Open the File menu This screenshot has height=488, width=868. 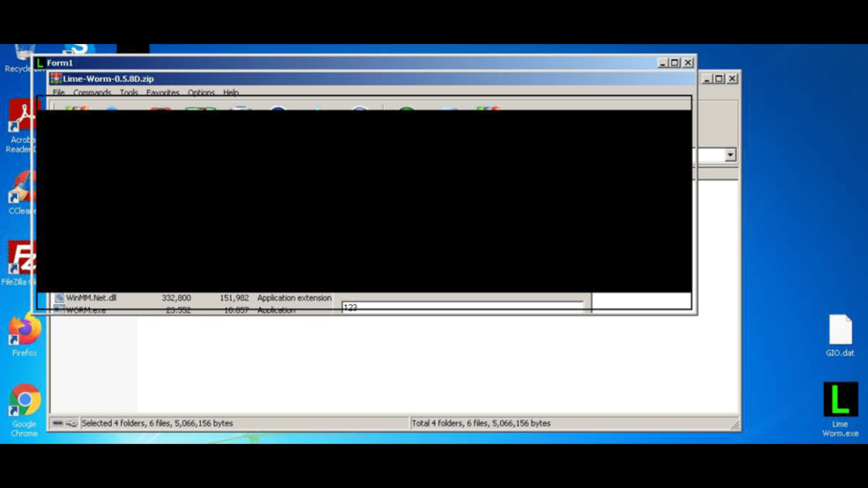58,92
